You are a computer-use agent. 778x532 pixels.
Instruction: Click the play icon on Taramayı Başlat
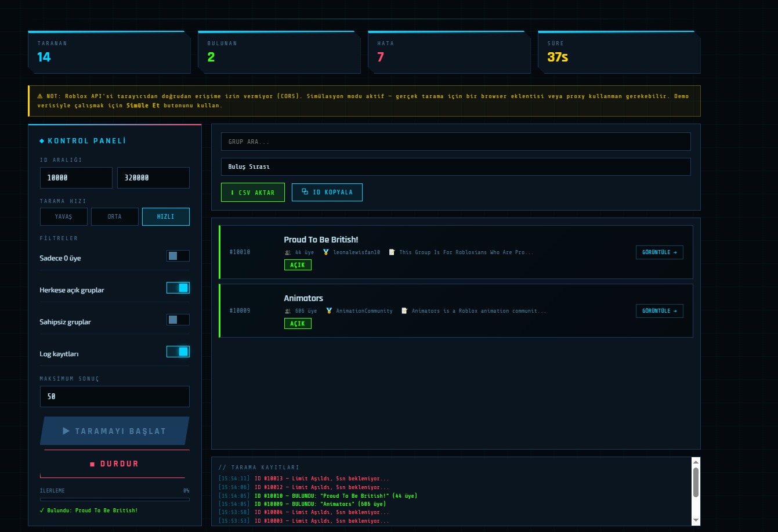tap(66, 431)
